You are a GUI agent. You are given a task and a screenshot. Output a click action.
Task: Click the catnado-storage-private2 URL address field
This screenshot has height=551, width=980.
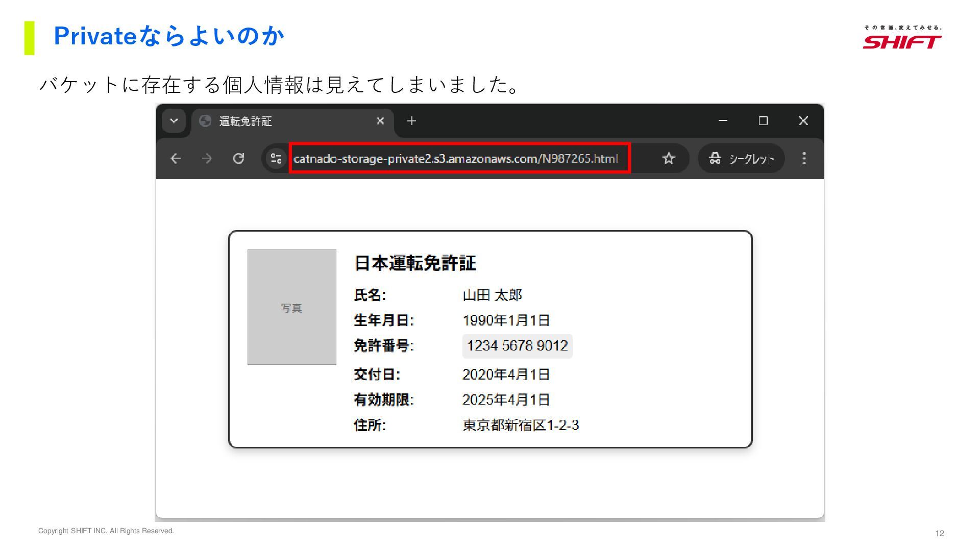click(455, 159)
